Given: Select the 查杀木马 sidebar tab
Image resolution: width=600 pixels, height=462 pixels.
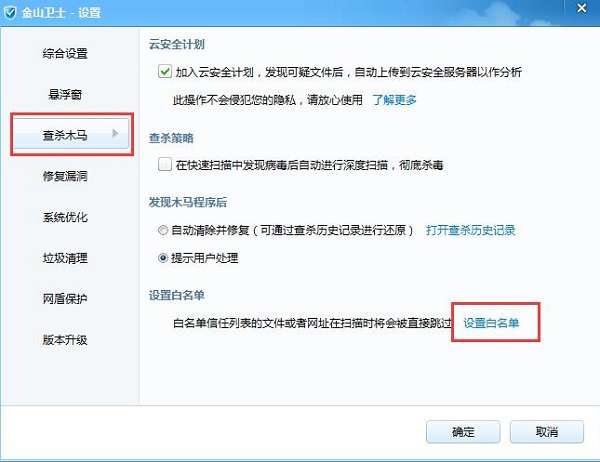Looking at the screenshot, I should (72, 134).
